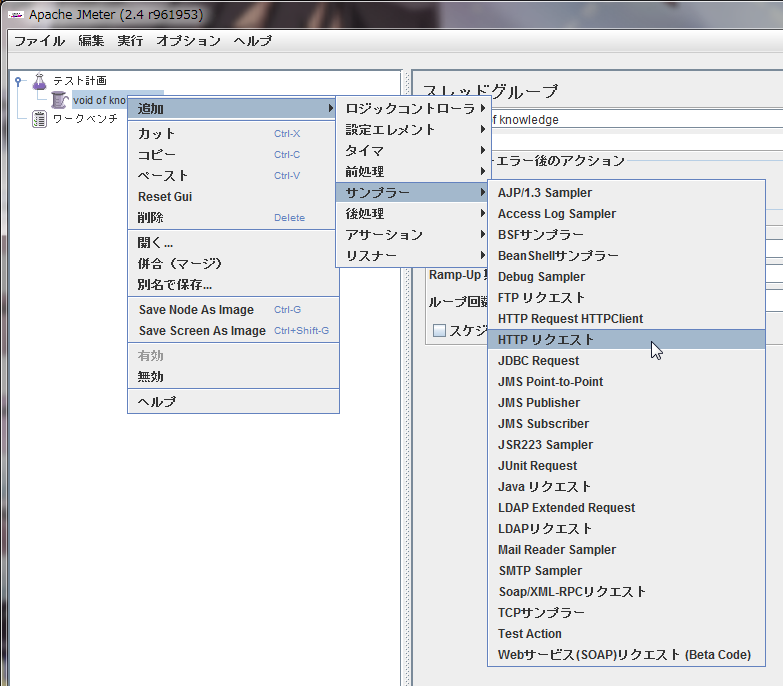Add a Java リクエスト sampler
Image resolution: width=783 pixels, height=686 pixels.
626,486
